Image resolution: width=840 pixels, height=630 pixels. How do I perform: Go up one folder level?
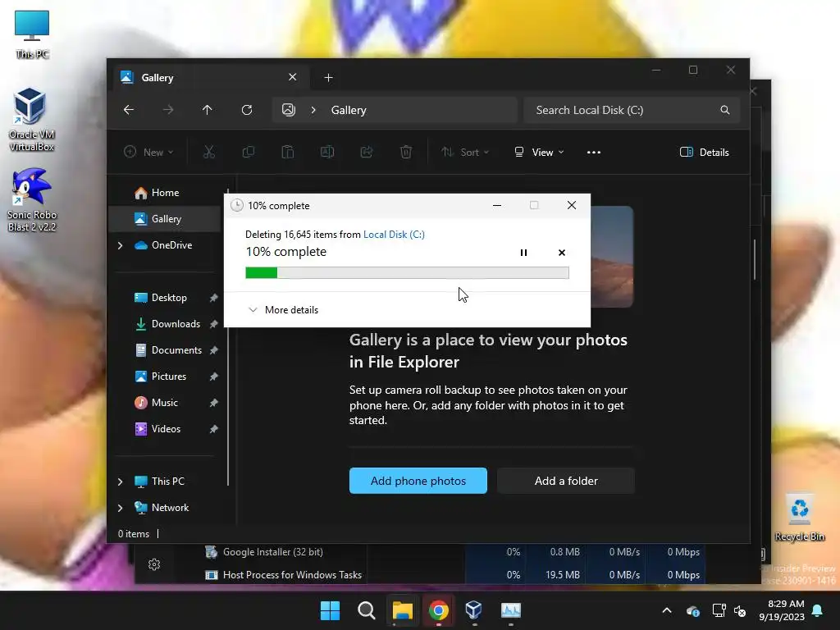[208, 110]
